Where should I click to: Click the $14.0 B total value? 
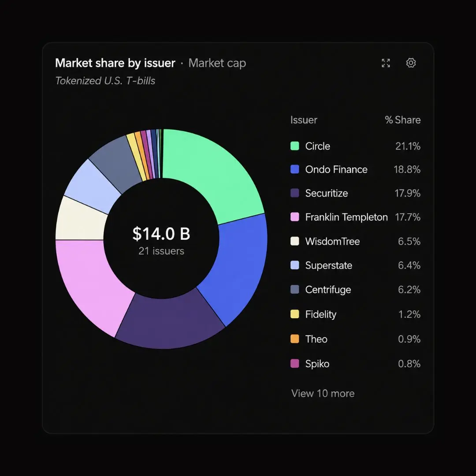coord(161,234)
